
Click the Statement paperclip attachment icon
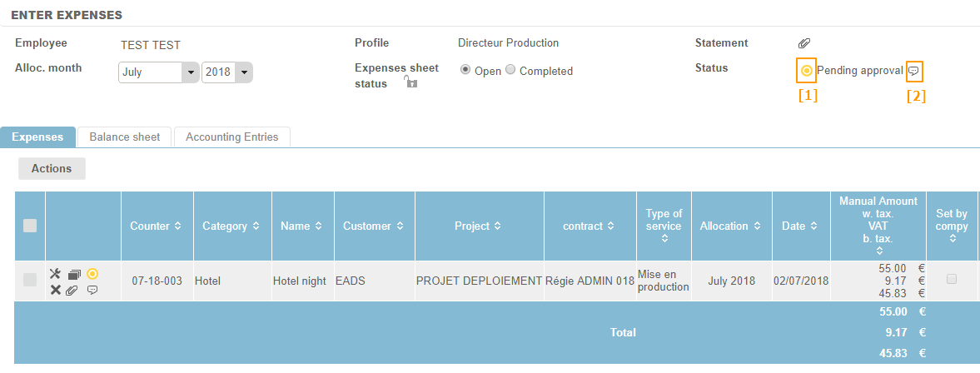tap(803, 43)
